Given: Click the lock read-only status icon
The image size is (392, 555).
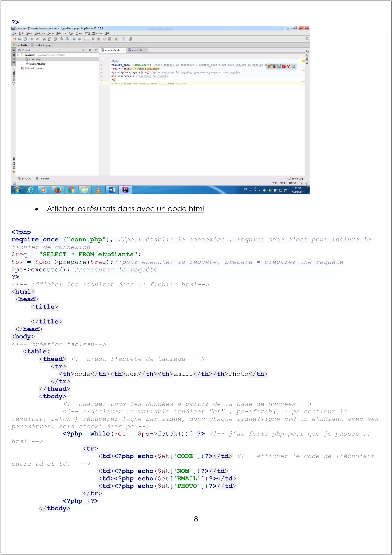Looking at the screenshot, I should (x=301, y=183).
